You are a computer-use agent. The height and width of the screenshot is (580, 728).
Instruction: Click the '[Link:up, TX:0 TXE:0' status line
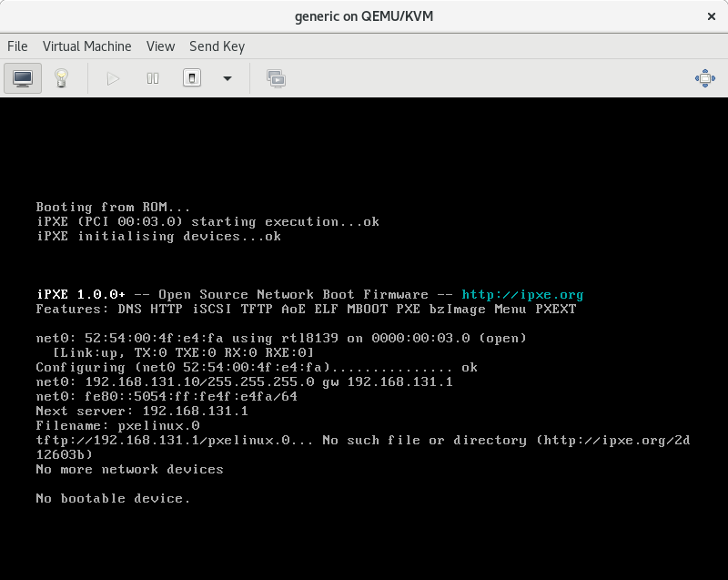coord(184,352)
